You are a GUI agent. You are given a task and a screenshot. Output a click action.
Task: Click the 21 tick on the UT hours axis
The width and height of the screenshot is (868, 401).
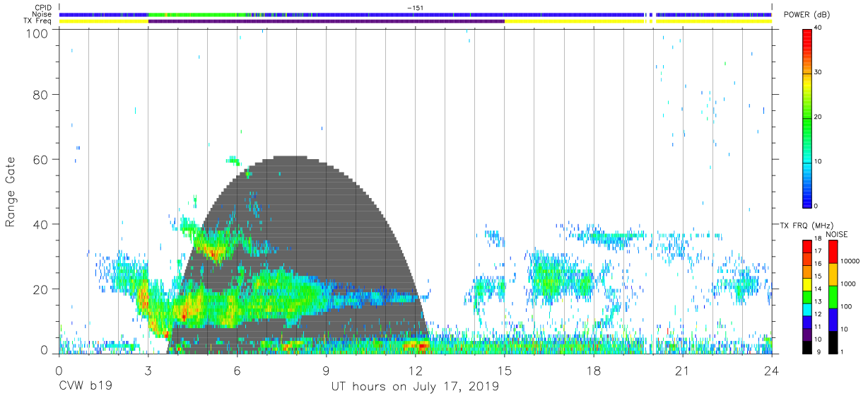683,371
